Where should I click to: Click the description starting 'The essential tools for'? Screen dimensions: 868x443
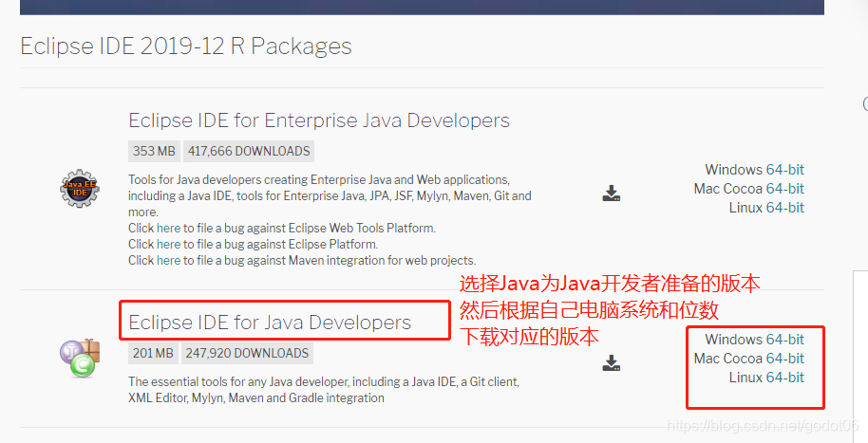tap(324, 390)
